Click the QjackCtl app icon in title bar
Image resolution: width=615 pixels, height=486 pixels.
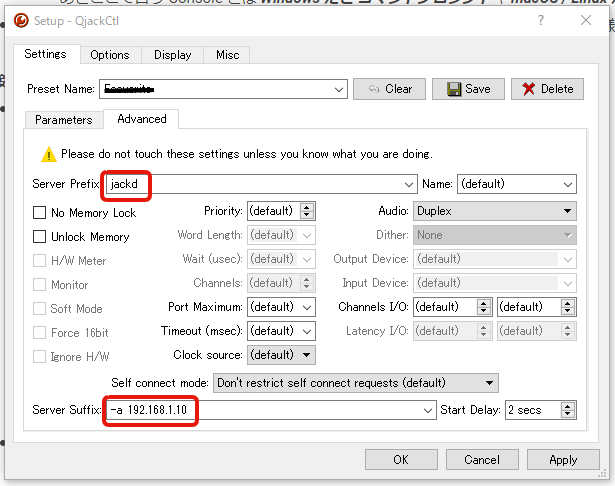click(21, 20)
